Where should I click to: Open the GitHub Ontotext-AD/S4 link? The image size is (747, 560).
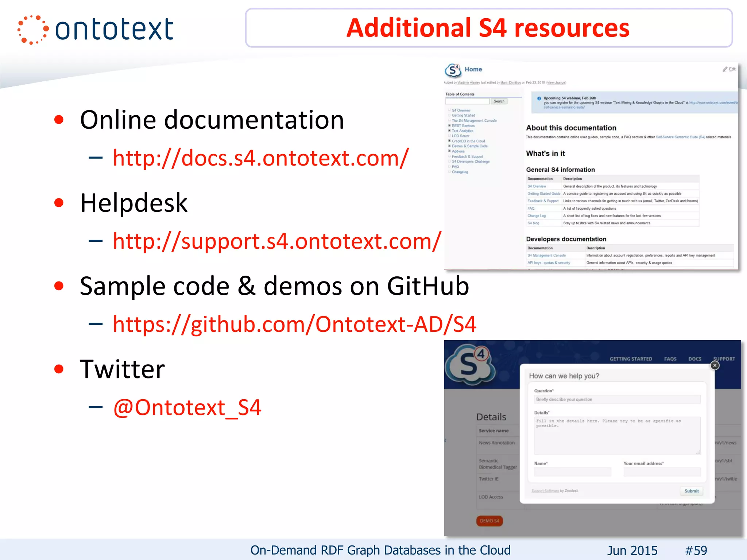click(294, 324)
